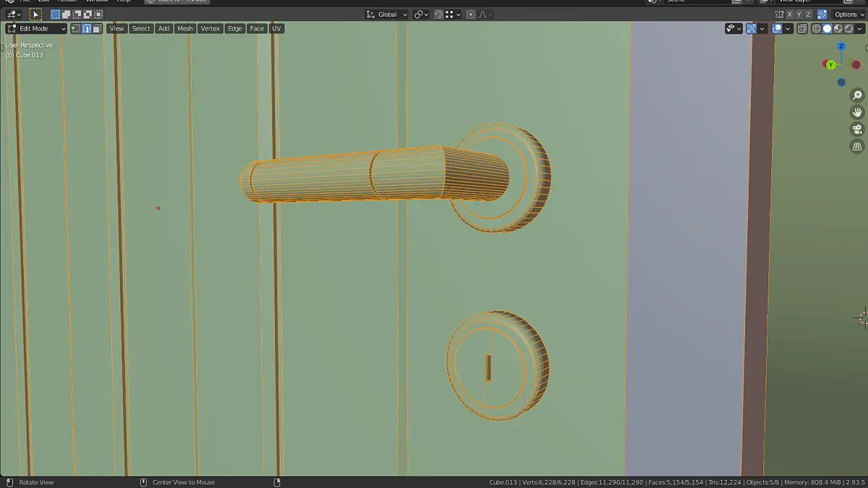Click the User Perspective viewport label
The image size is (868, 488).
click(x=30, y=45)
